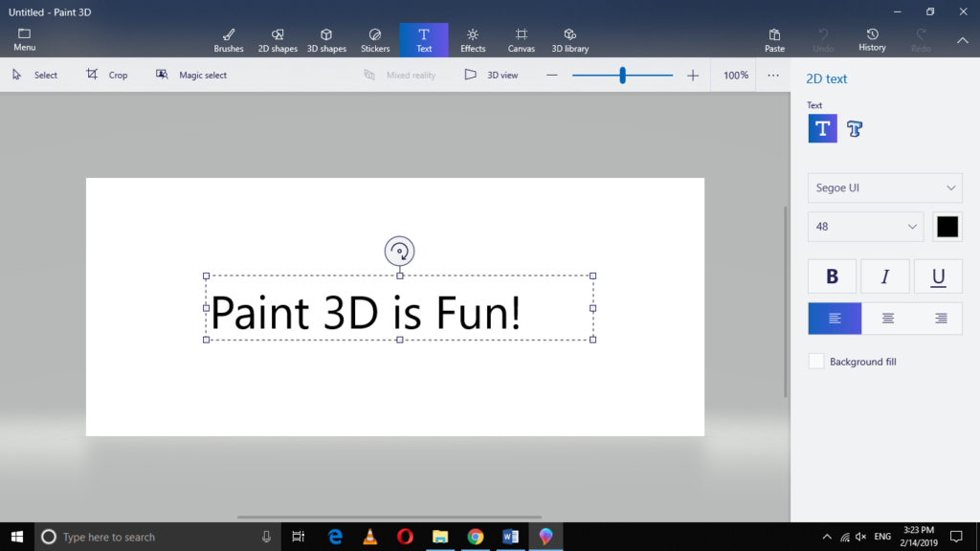
Task: Open File Explorer from the taskbar
Action: click(440, 537)
